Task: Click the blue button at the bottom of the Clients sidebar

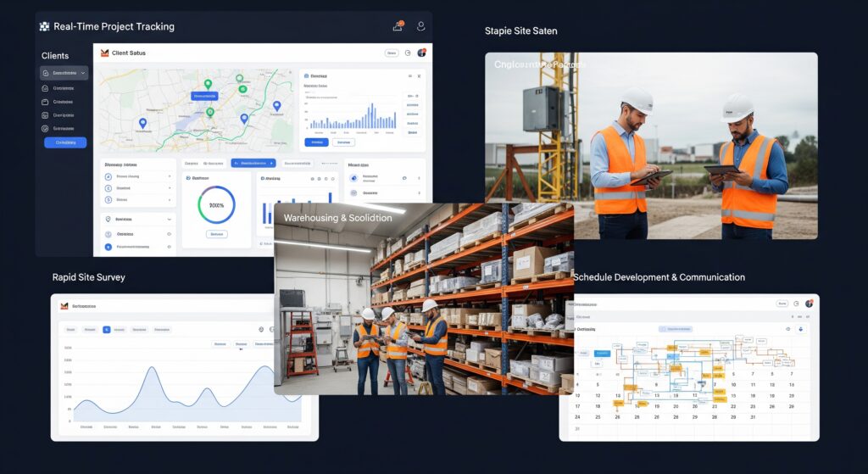Action: tap(65, 142)
